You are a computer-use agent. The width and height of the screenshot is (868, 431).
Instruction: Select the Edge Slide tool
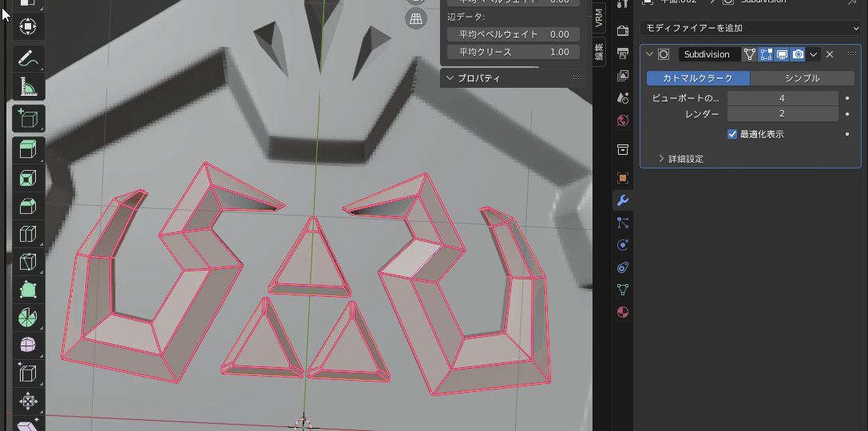tap(28, 373)
